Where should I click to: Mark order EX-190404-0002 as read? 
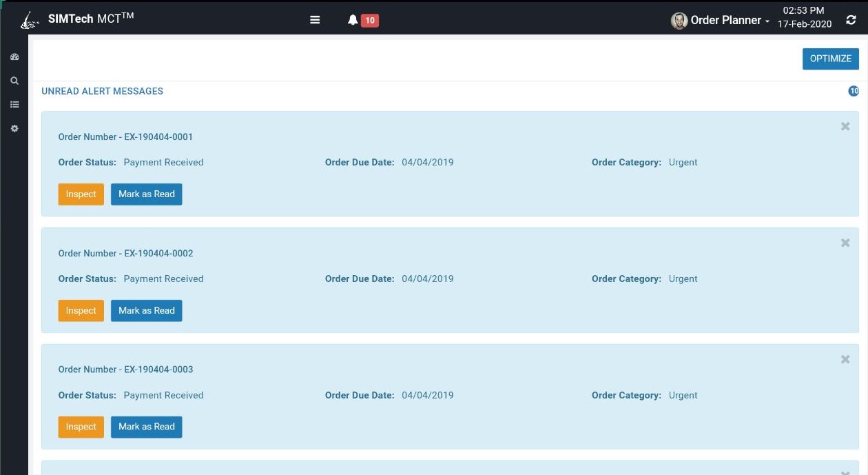point(147,311)
